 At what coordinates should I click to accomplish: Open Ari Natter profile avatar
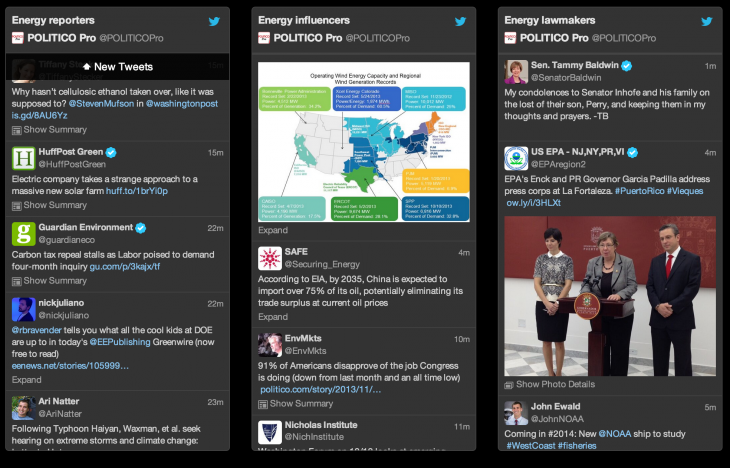(23, 408)
